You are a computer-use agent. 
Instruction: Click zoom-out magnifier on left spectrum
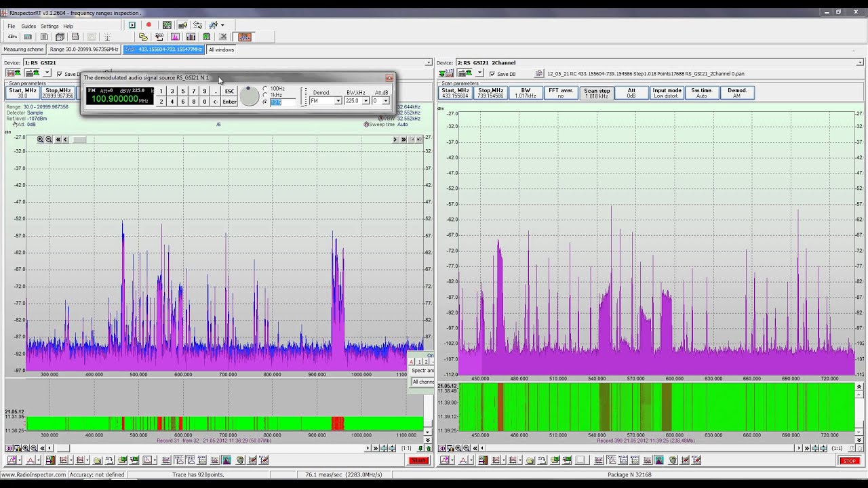(49, 140)
